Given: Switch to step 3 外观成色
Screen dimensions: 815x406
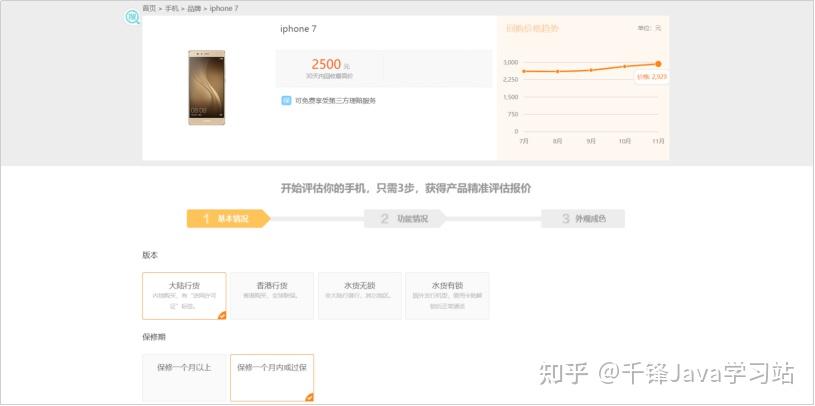Looking at the screenshot, I should coord(583,219).
